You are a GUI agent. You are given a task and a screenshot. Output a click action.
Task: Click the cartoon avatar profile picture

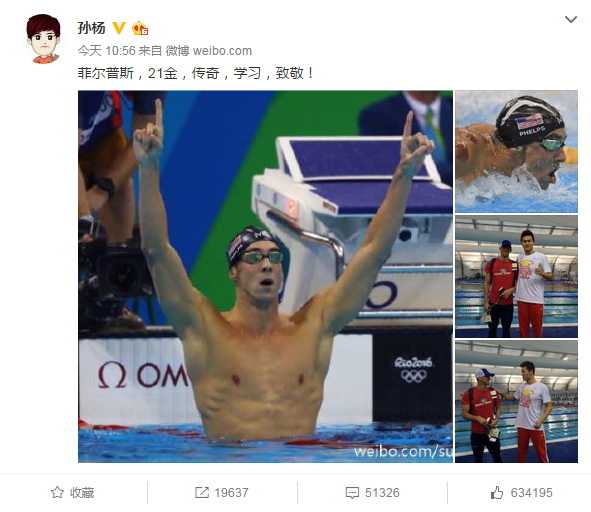pyautogui.click(x=43, y=38)
